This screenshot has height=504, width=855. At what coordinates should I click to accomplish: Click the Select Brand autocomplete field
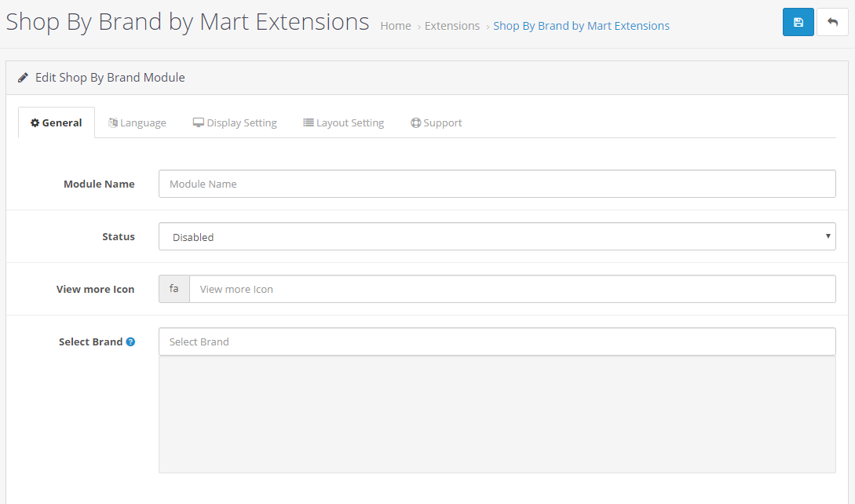(497, 341)
